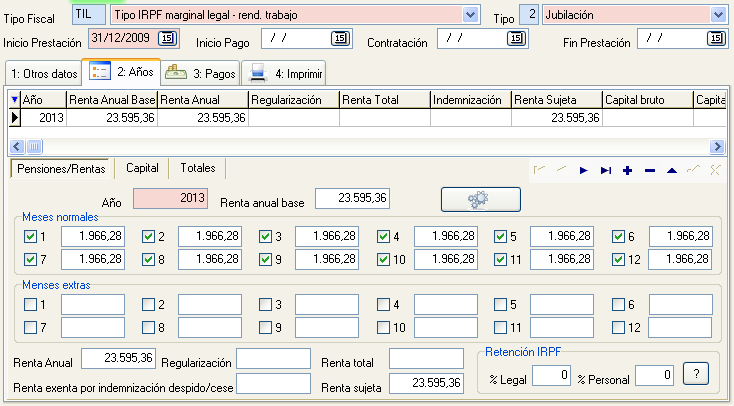Uncheck normal month 1 checkbox
This screenshot has width=734, height=406.
(x=30, y=236)
